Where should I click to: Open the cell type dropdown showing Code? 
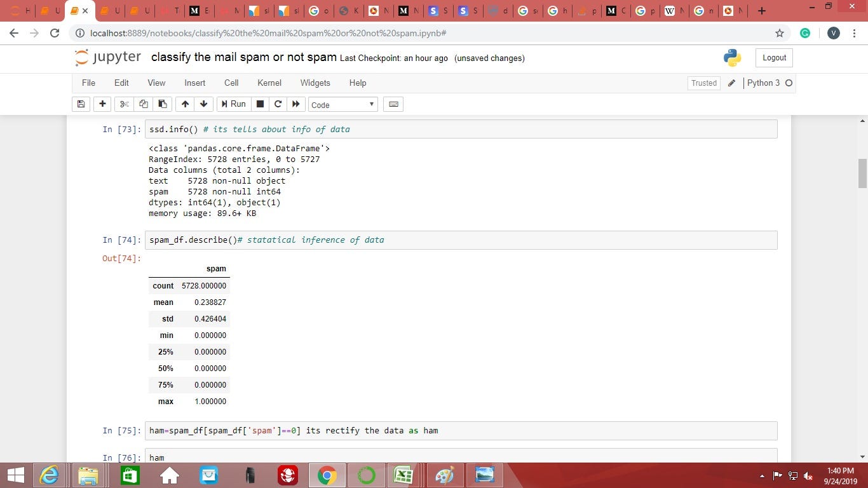pyautogui.click(x=342, y=104)
